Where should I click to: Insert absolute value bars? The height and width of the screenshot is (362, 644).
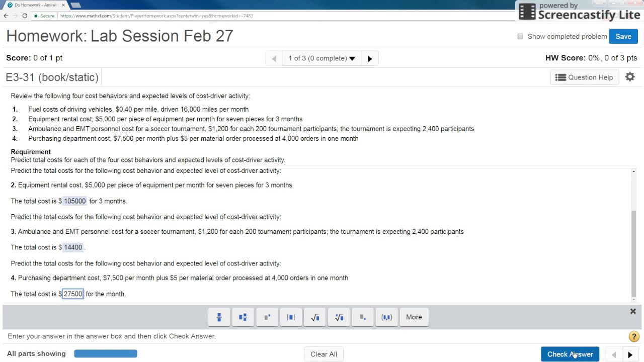291,317
